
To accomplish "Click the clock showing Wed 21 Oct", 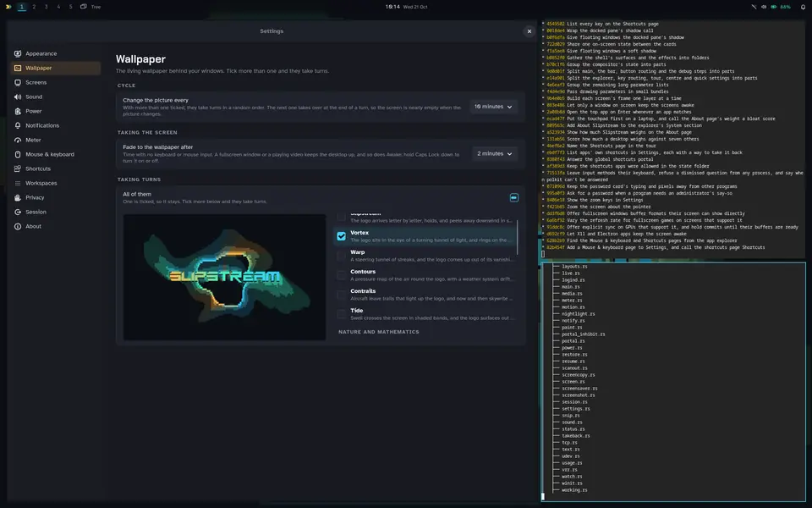I will click(407, 7).
